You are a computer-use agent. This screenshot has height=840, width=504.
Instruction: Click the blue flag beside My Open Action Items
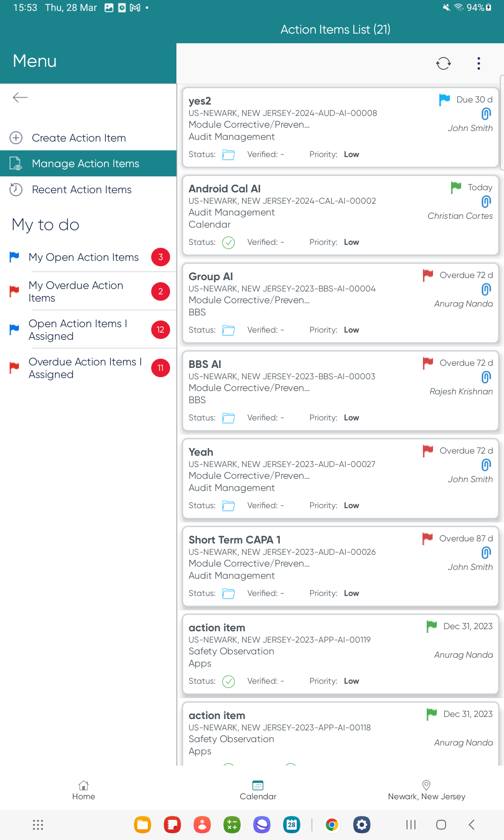14,257
